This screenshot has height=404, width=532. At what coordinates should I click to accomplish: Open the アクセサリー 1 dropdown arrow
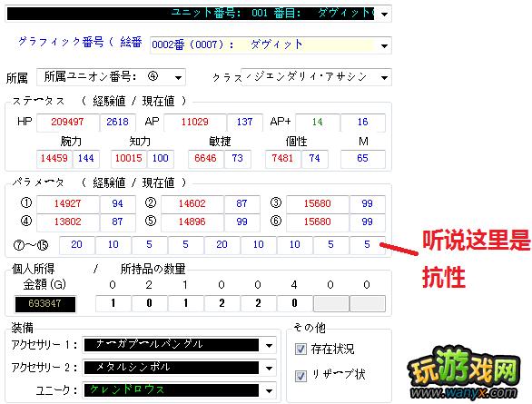point(269,345)
